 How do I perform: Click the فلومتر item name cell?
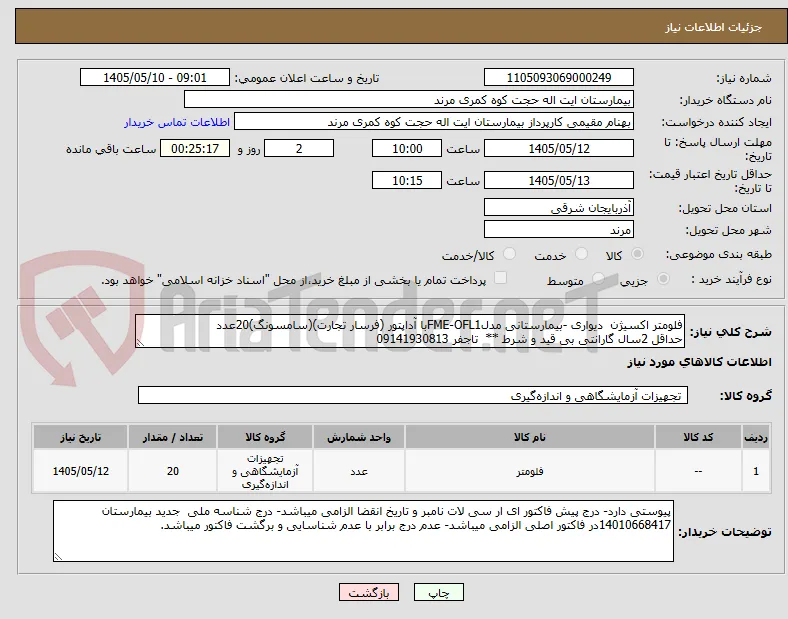point(530,471)
